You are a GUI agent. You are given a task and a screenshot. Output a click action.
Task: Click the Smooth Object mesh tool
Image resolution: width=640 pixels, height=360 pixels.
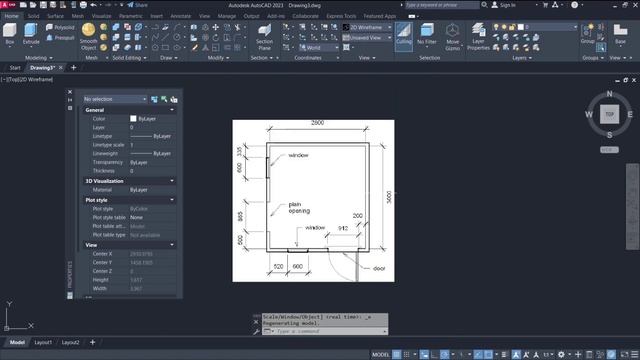click(88, 37)
